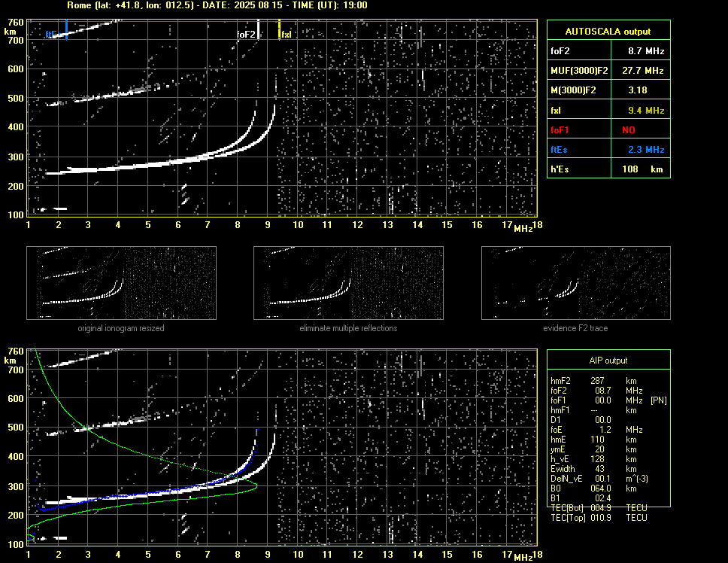728x563 pixels.
Task: Select the "27.7 MHz" MUF value
Action: point(642,71)
